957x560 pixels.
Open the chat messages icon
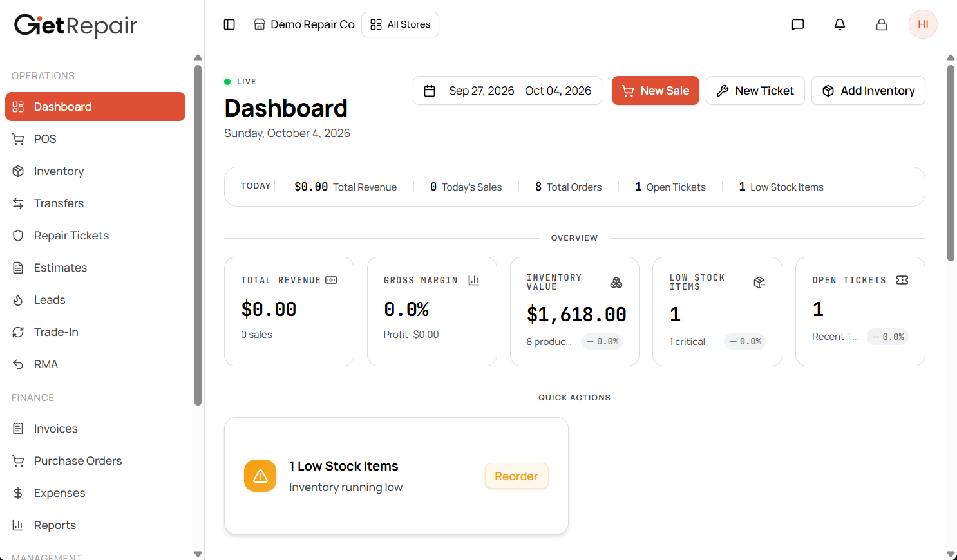pos(798,24)
